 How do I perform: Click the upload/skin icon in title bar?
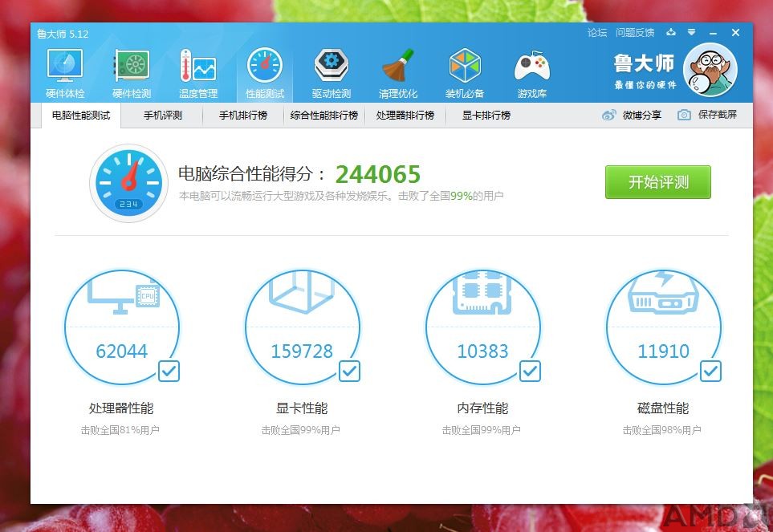click(670, 33)
